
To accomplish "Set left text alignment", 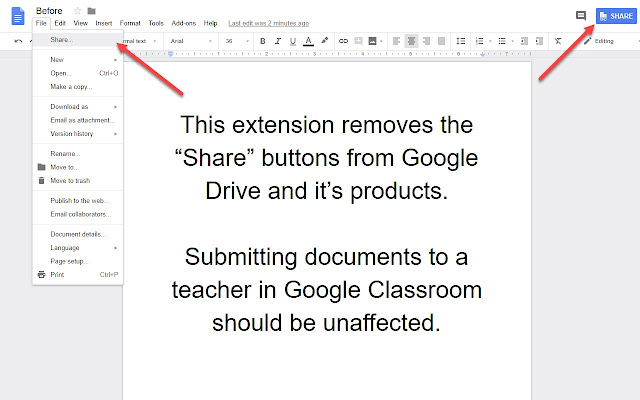I will coord(396,41).
